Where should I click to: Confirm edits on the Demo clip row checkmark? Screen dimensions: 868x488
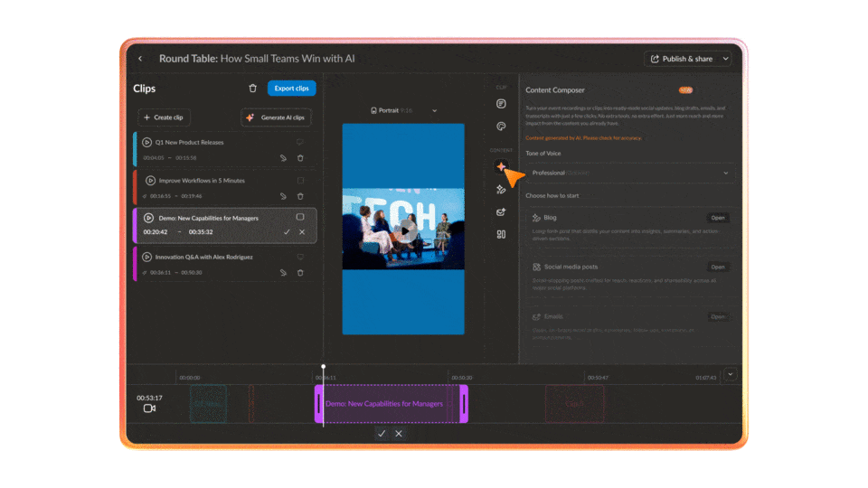pyautogui.click(x=287, y=232)
